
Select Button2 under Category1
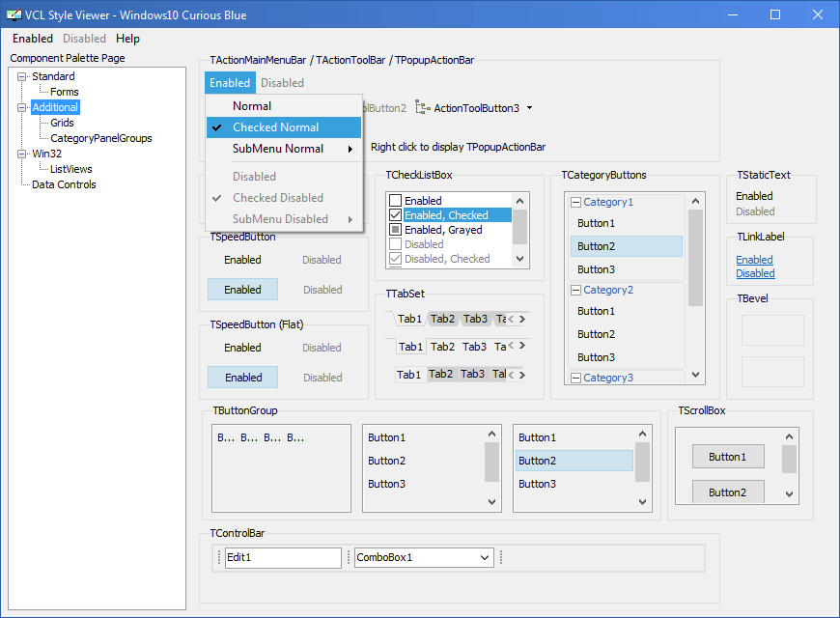click(627, 246)
